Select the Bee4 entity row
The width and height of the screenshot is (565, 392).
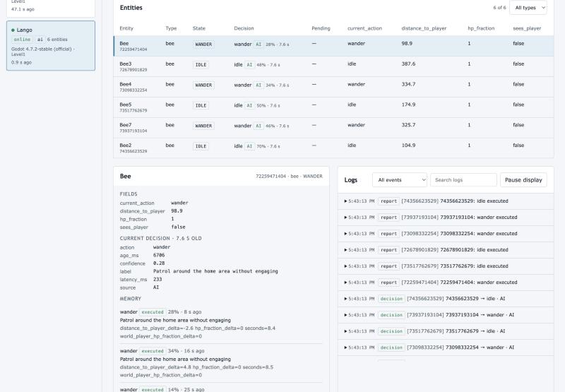click(333, 87)
